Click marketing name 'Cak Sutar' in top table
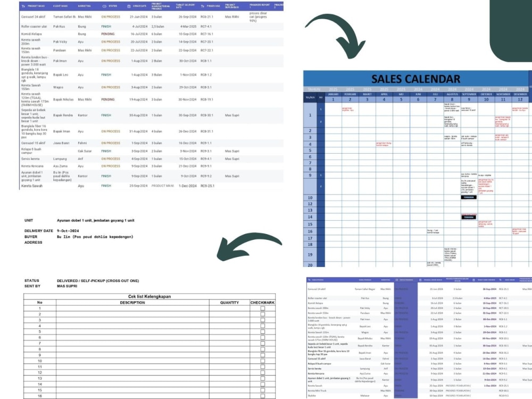The width and height of the screenshot is (532, 399). pos(85,151)
